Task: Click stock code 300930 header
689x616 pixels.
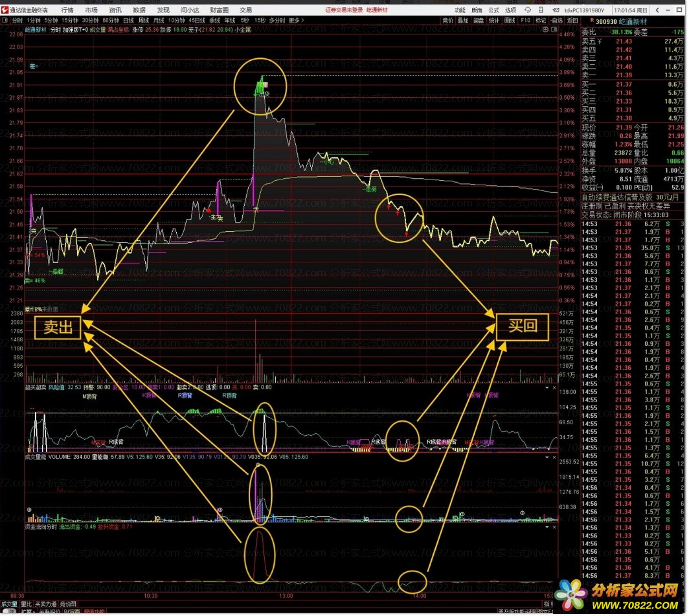Action: (606, 21)
